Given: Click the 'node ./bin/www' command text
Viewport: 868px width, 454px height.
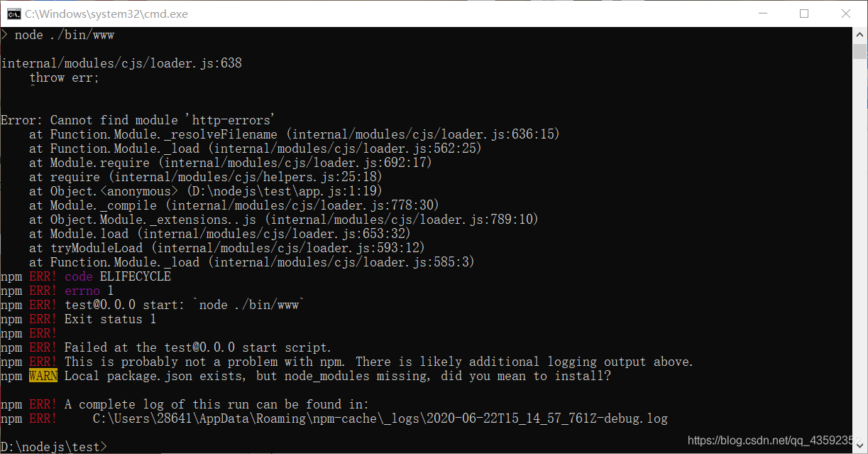Looking at the screenshot, I should [64, 34].
